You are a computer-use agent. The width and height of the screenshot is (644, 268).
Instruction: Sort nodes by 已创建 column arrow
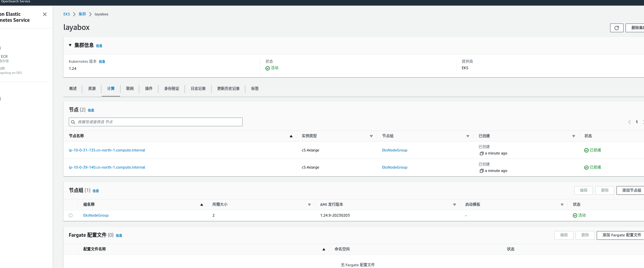click(574, 136)
